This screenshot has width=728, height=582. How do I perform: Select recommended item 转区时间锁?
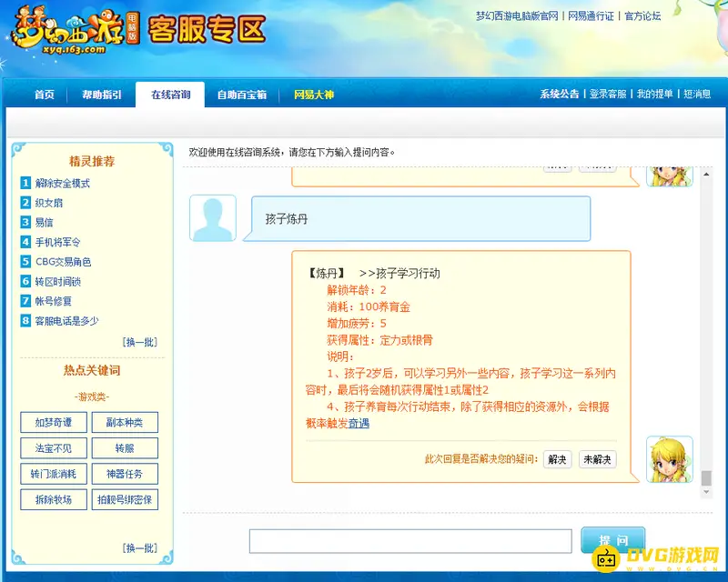[58, 281]
